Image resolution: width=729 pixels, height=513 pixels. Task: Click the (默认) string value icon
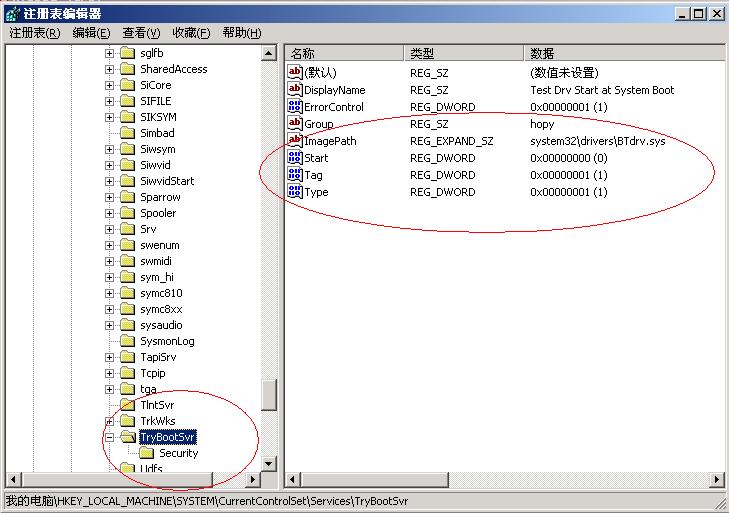(295, 72)
